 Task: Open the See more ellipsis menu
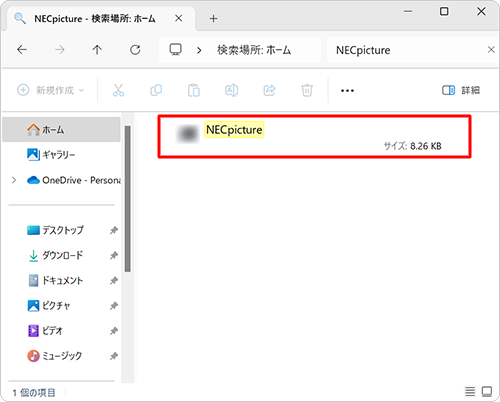point(347,90)
